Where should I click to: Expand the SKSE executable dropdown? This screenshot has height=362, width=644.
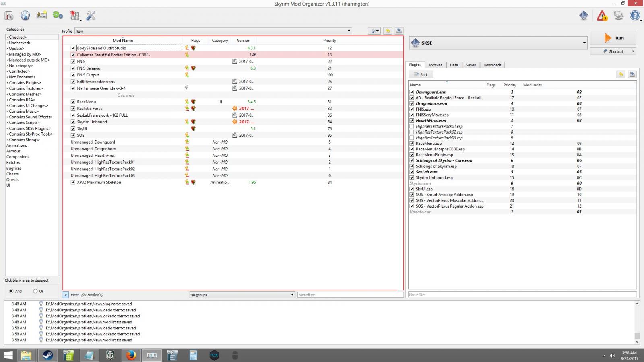coord(584,43)
